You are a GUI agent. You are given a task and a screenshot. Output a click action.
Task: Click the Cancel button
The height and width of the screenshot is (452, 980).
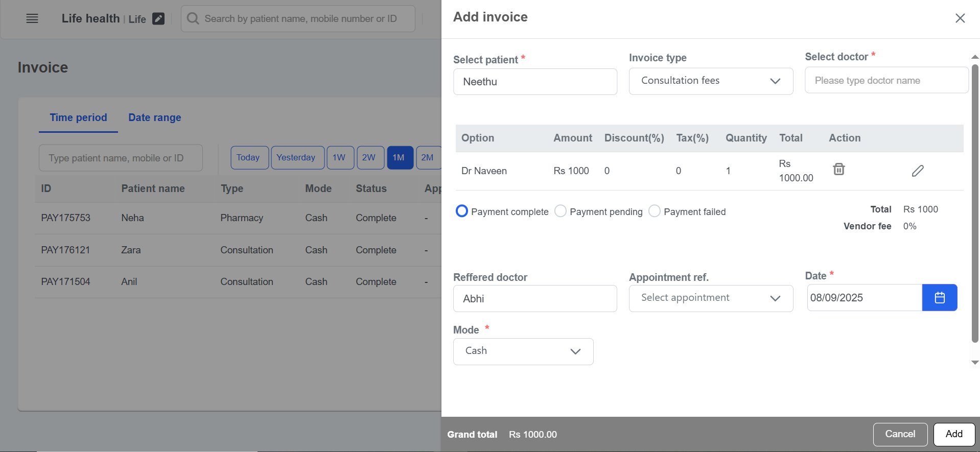(x=900, y=434)
